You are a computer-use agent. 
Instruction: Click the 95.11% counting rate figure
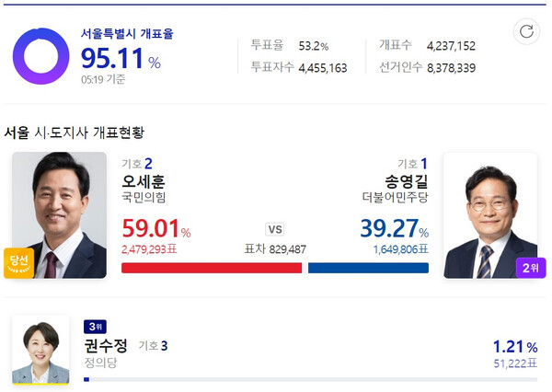coord(121,60)
